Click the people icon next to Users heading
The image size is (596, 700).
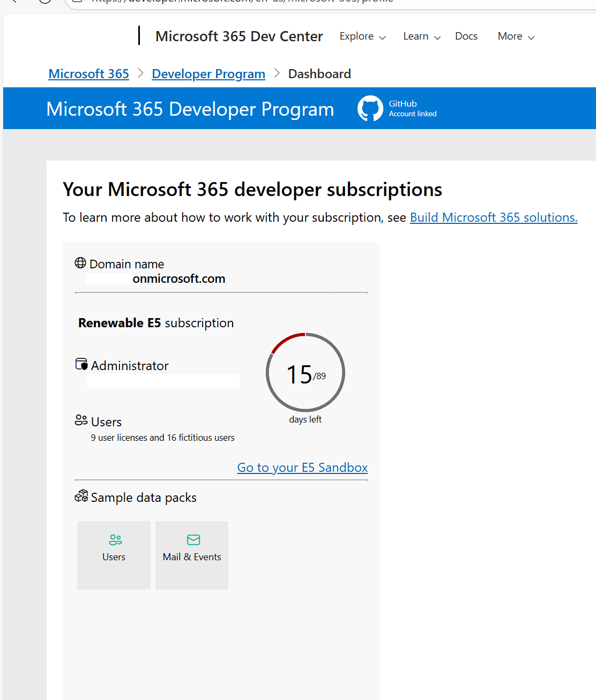click(x=81, y=420)
